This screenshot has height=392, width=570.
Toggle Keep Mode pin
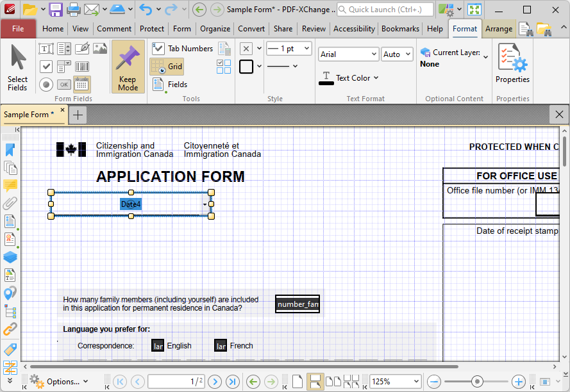coord(128,67)
